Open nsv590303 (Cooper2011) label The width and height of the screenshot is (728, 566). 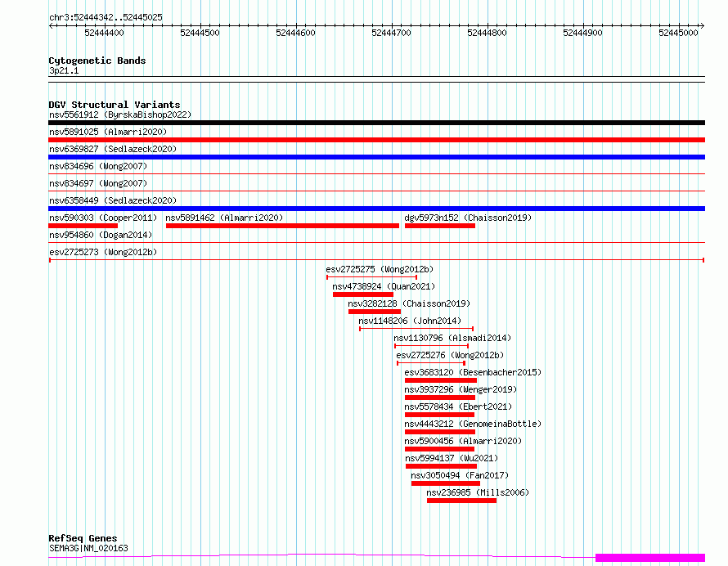point(103,218)
